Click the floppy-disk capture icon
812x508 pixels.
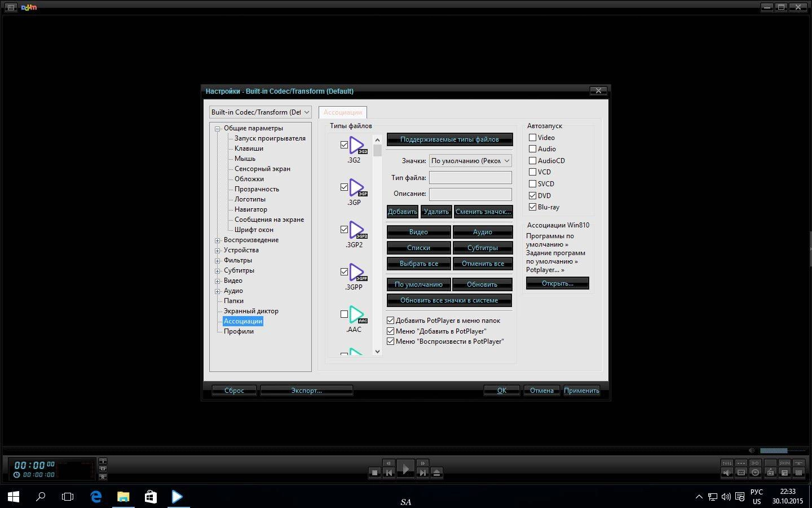(784, 472)
